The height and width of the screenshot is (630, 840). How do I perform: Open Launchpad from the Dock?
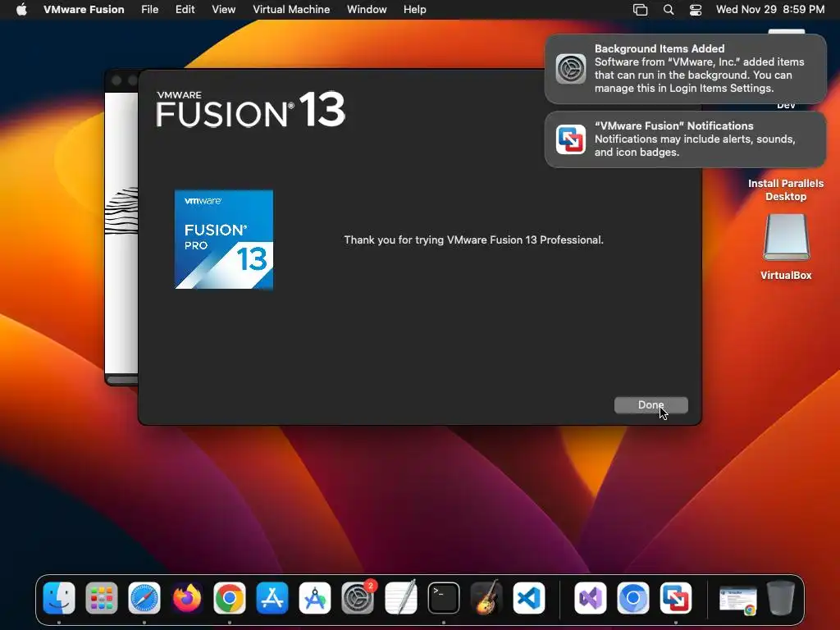tap(101, 598)
